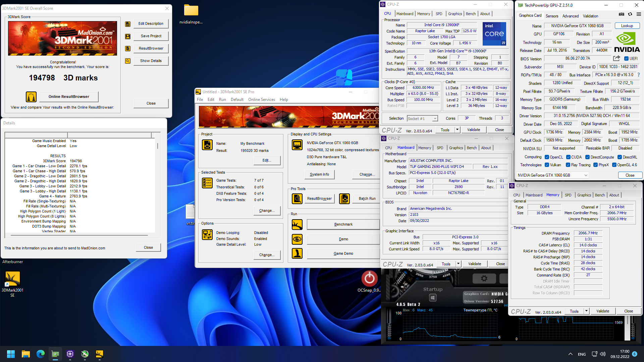Open the Online Services menu
This screenshot has width=644, height=362.
(x=262, y=100)
